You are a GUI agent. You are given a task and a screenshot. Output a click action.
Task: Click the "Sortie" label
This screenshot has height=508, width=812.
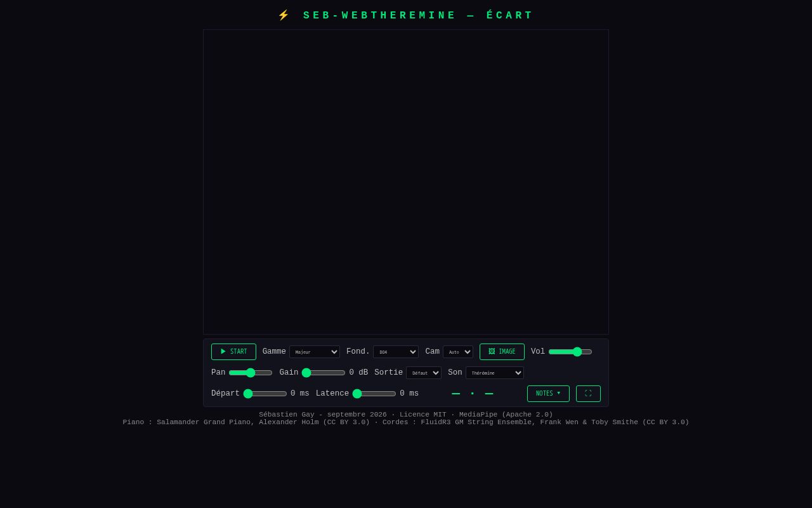[388, 373]
